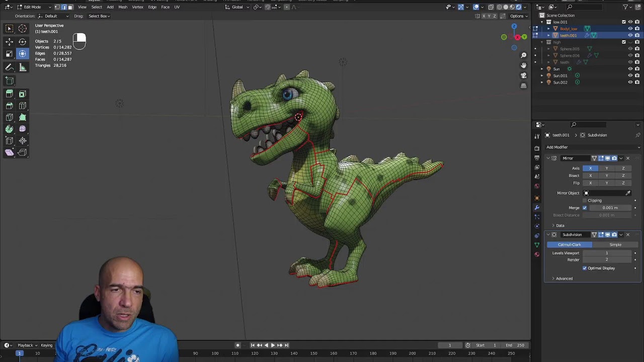Select the Cursor tool
The height and width of the screenshot is (362, 644).
tap(23, 29)
